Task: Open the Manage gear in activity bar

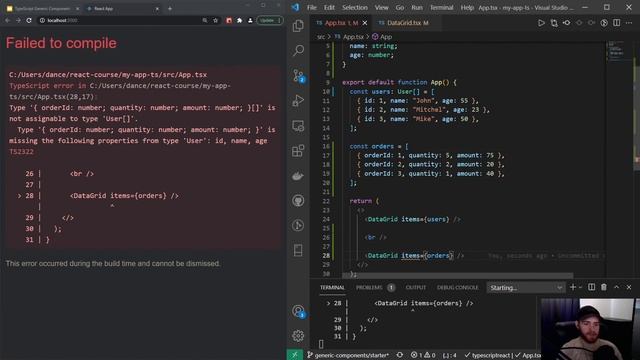Action: (x=298, y=336)
